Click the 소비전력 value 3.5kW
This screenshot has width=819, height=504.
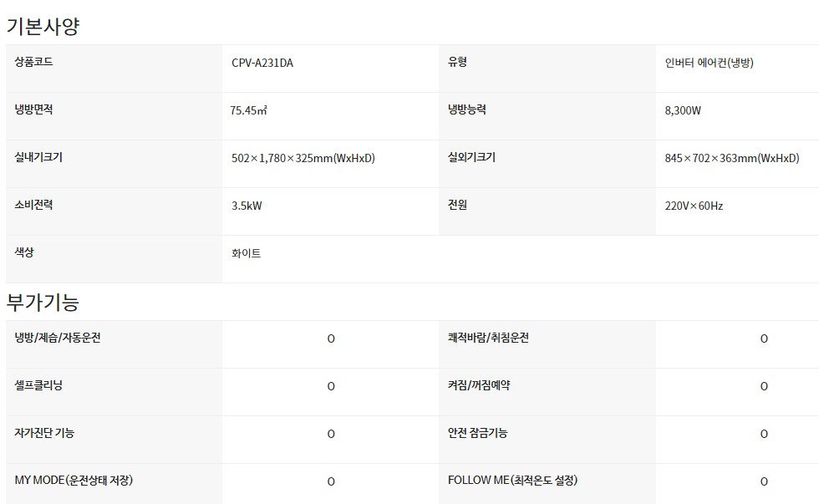coord(247,206)
